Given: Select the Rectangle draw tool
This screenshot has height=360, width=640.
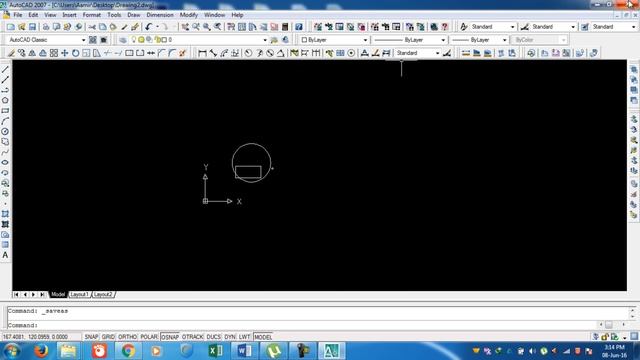Looking at the screenshot, I should [x=5, y=111].
